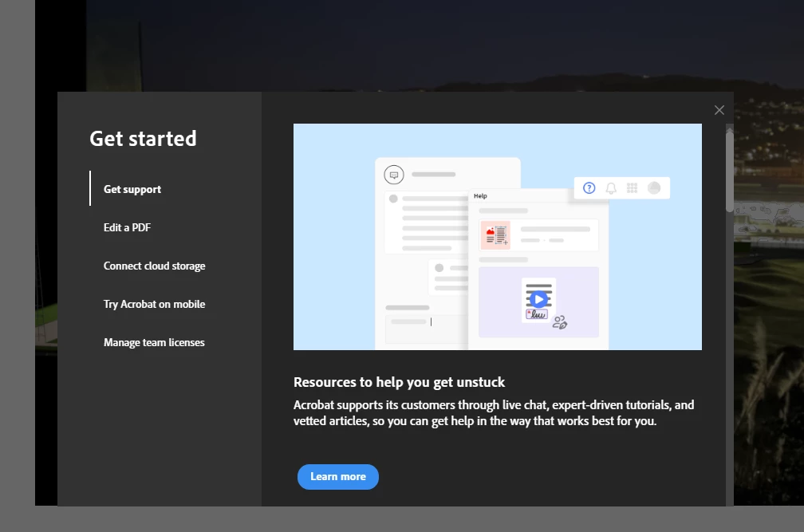Click the Resources to help you get unstuck heading
The height and width of the screenshot is (532, 804).
click(x=399, y=382)
